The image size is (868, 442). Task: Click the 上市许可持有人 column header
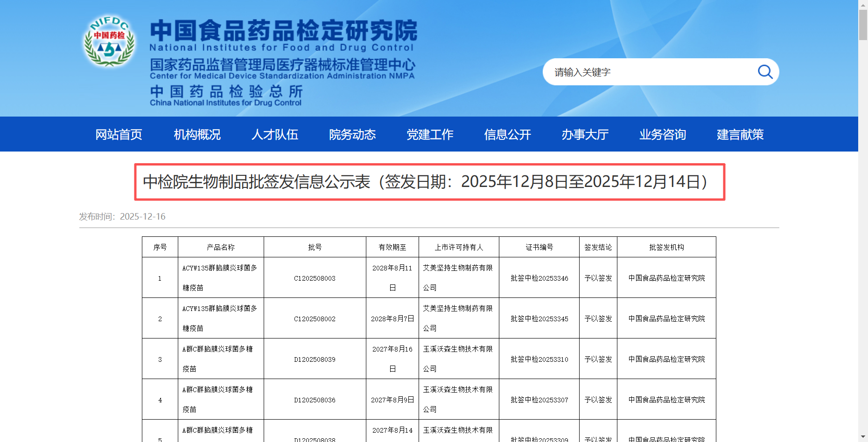pos(459,247)
